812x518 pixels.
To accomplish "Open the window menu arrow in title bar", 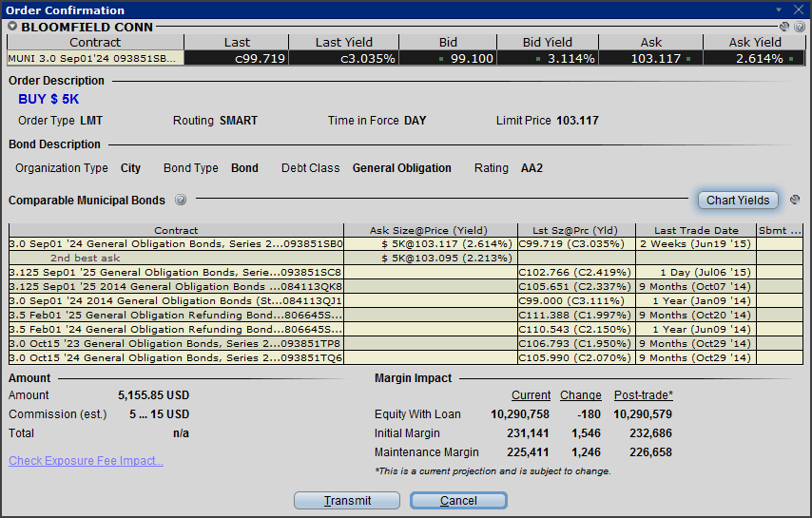I will (x=780, y=9).
